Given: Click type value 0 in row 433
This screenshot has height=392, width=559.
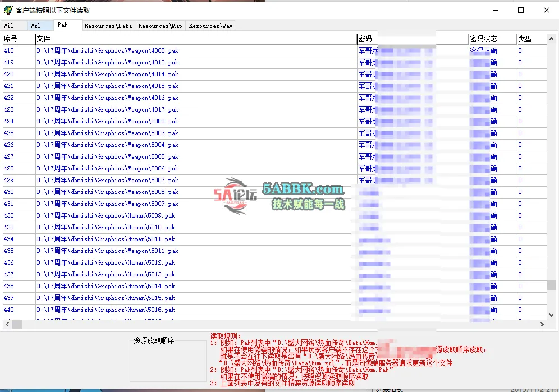Looking at the screenshot, I should (x=520, y=227).
